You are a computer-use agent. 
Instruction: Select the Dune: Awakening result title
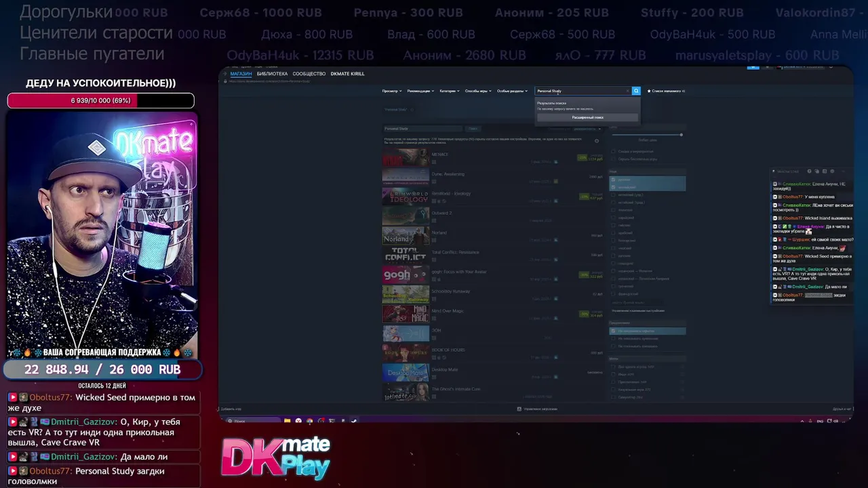[x=448, y=174]
